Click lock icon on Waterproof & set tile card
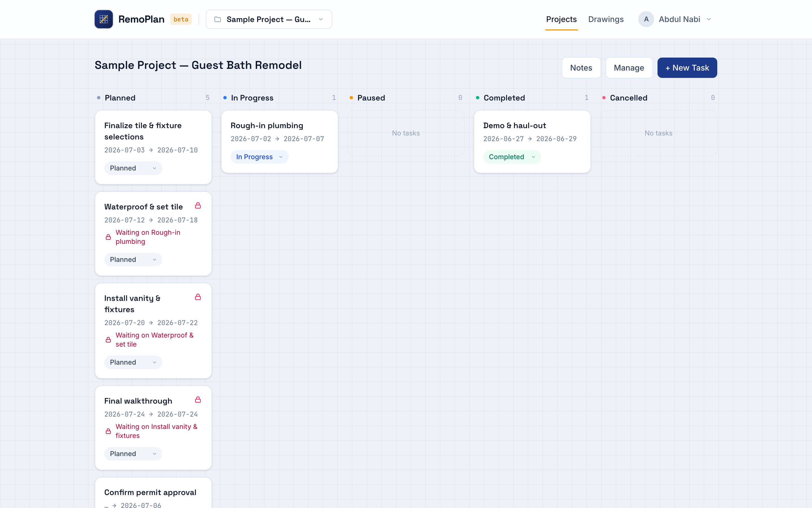The image size is (812, 508). click(x=198, y=206)
